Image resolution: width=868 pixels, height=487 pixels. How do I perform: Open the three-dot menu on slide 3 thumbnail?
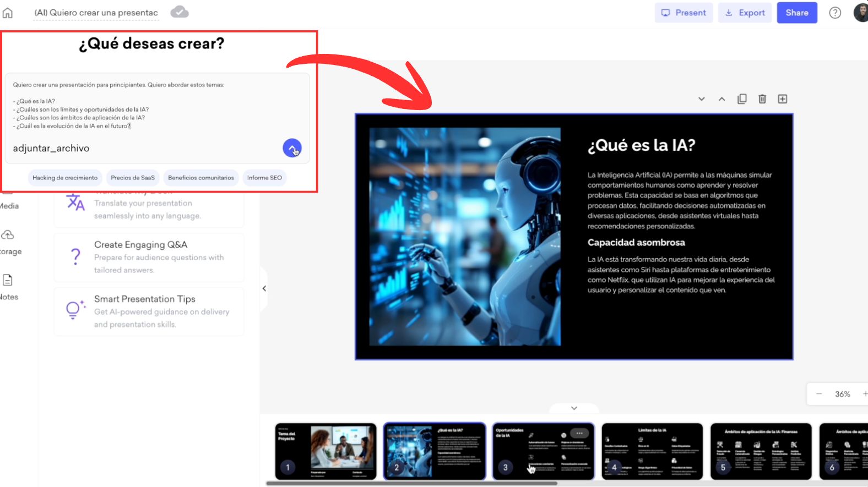(x=579, y=433)
